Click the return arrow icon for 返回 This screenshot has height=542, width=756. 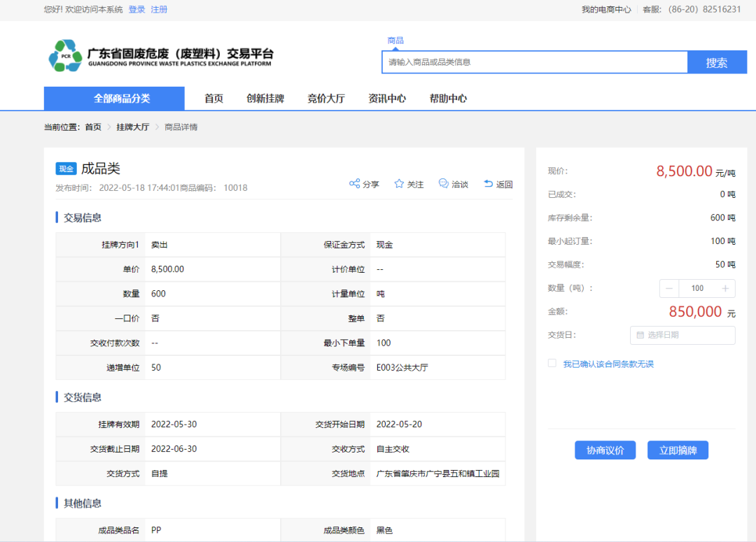[488, 183]
